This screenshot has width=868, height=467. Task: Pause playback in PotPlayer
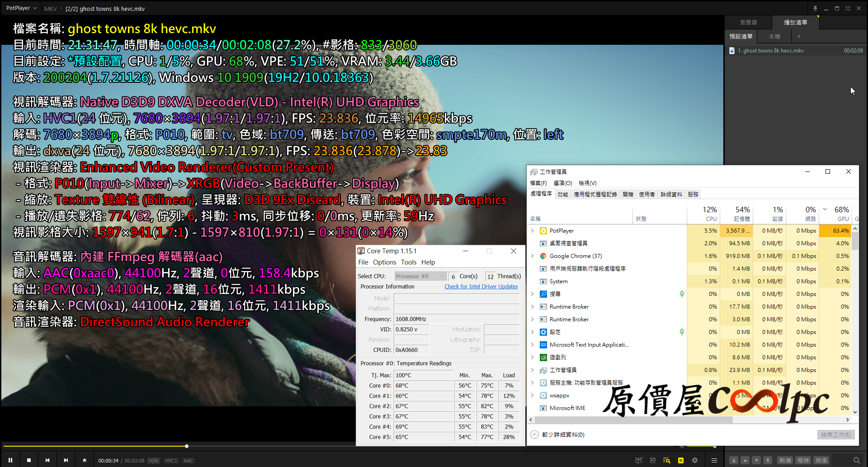click(10, 460)
